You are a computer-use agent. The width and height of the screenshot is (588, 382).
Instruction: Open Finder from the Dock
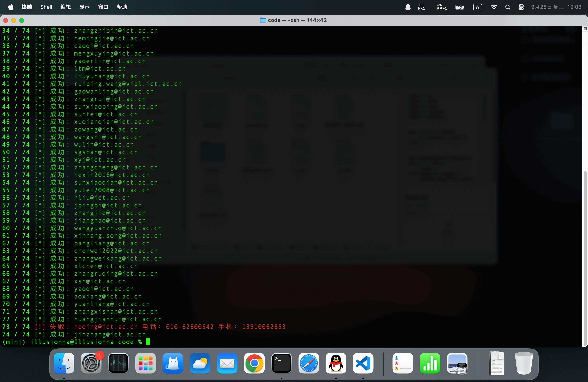(x=64, y=363)
